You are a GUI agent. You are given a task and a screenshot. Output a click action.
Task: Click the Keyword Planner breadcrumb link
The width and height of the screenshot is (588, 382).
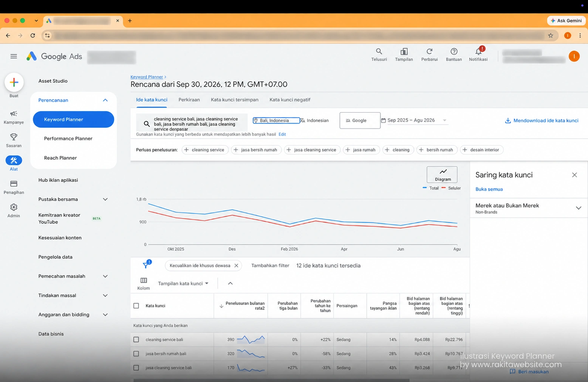coord(147,77)
